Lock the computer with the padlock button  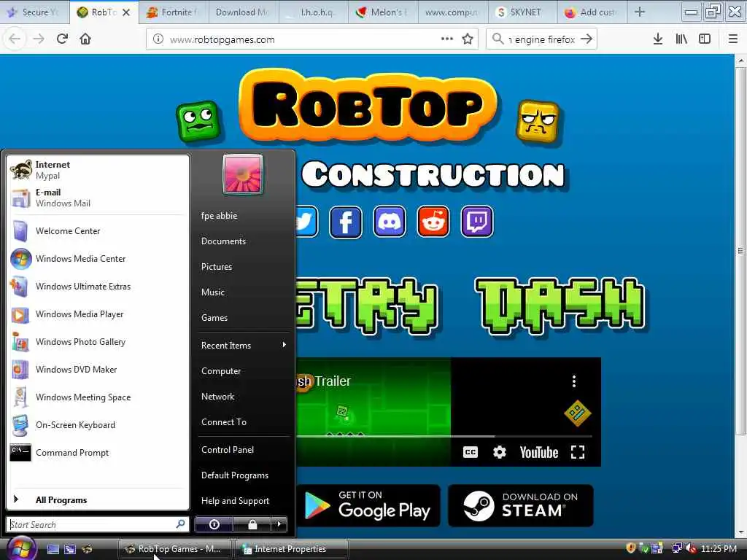click(252, 524)
